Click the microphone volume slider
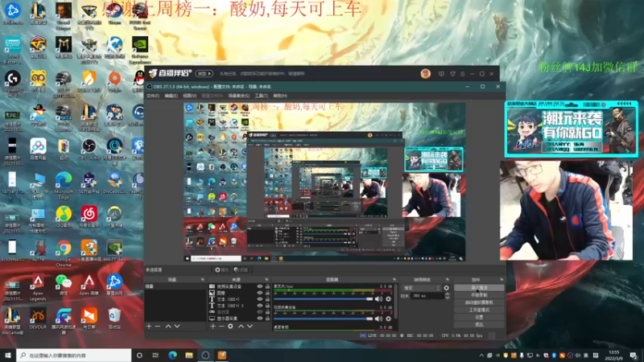Screen dimensions: 644x362 coord(324,299)
